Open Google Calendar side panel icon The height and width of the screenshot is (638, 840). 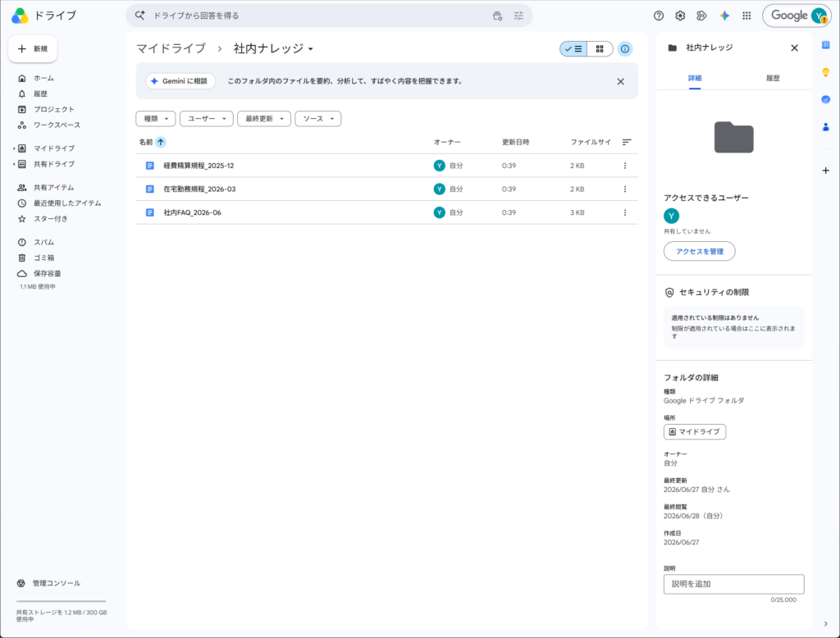(825, 45)
